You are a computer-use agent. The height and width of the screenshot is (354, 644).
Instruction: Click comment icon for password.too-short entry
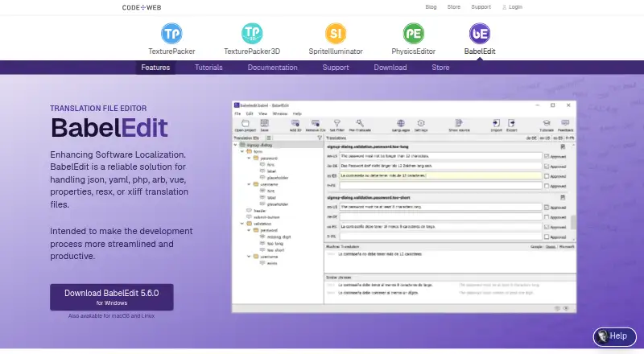(x=563, y=198)
